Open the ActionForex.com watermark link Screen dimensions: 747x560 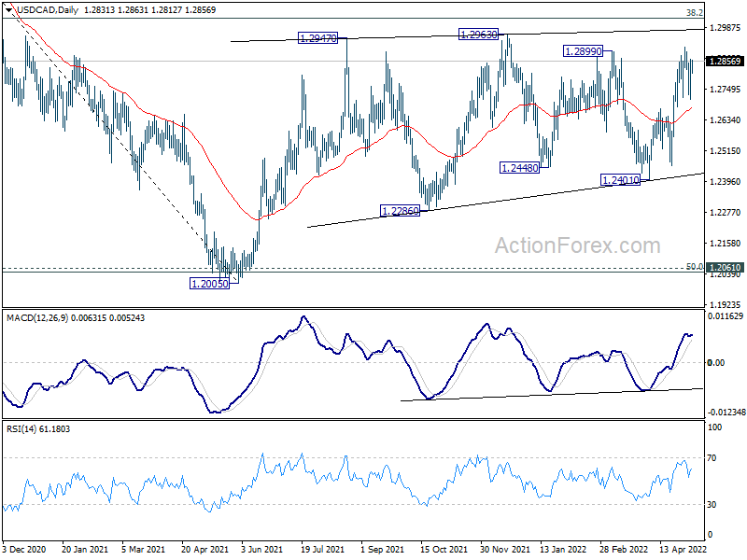coord(576,245)
